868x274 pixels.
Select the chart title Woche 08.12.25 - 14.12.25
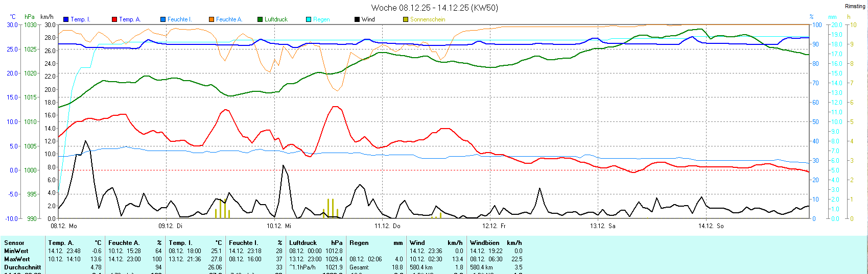coord(434,8)
